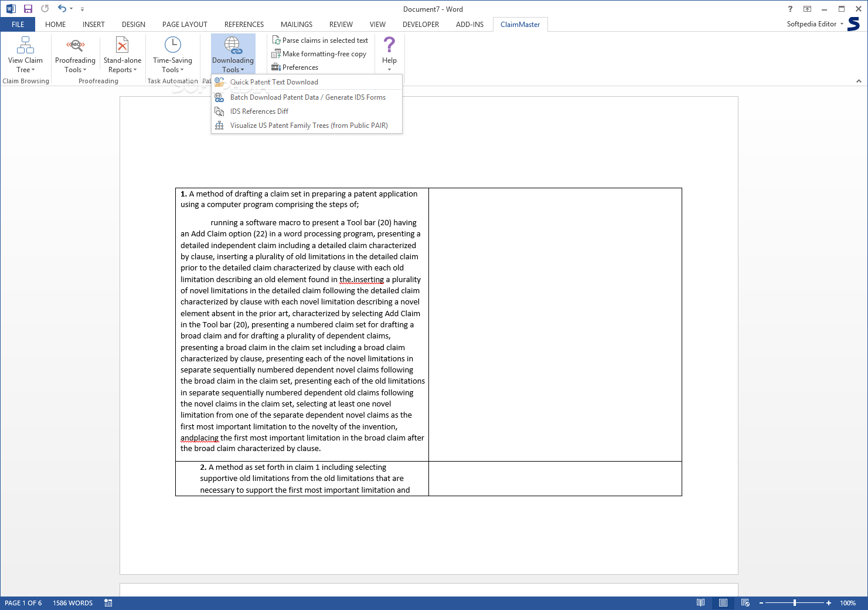
Task: Switch to the REVIEW tab
Action: pos(341,25)
